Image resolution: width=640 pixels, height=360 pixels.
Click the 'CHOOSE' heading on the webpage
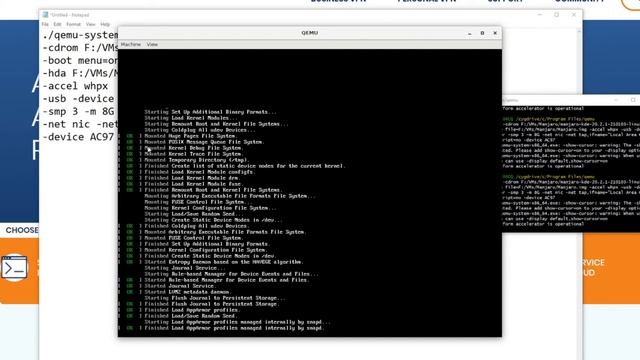pyautogui.click(x=22, y=230)
